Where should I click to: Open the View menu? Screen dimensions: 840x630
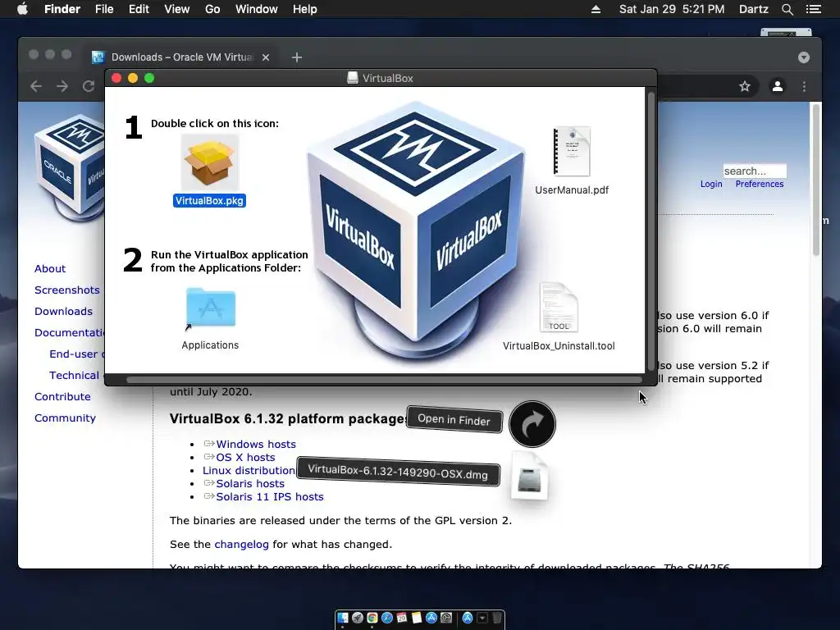tap(177, 9)
